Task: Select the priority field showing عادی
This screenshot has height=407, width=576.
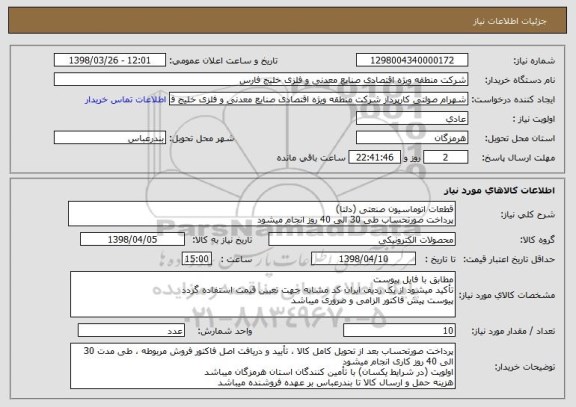Action: (x=412, y=119)
